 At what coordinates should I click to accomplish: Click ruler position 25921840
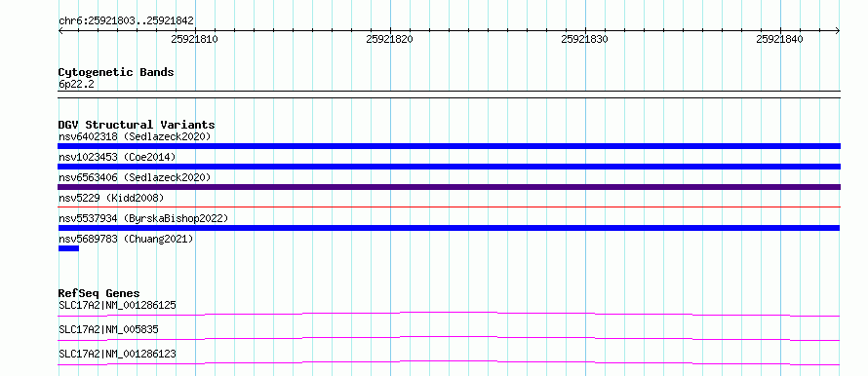779,39
